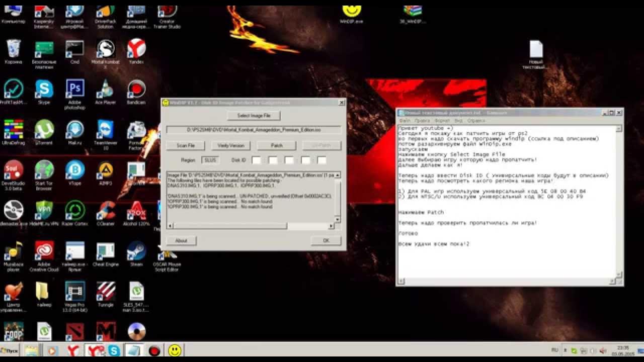Viewport: 644px width, 362px height.
Task: Open the Mortal Kombat X desktop shortcut
Action: (x=106, y=55)
